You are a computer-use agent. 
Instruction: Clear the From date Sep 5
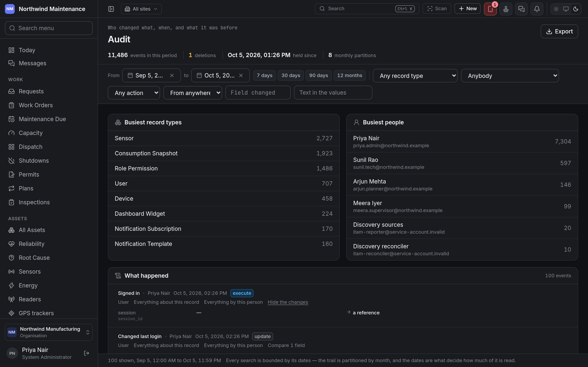(172, 75)
